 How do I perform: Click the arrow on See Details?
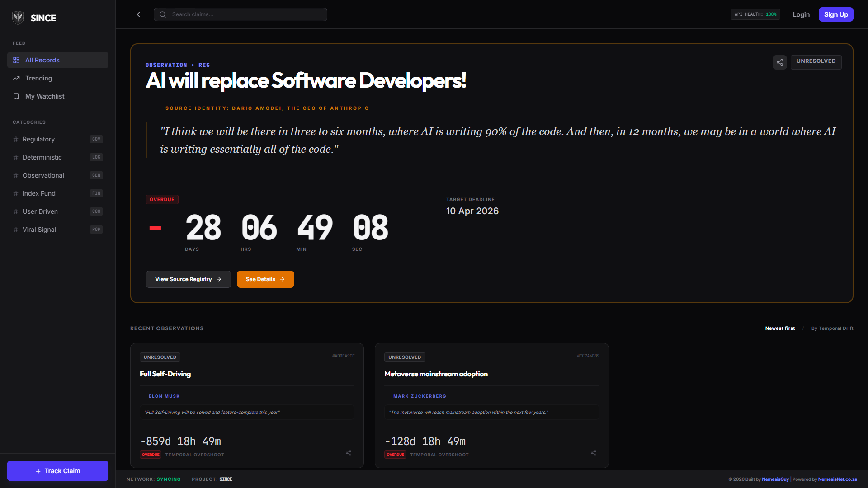[x=282, y=279]
